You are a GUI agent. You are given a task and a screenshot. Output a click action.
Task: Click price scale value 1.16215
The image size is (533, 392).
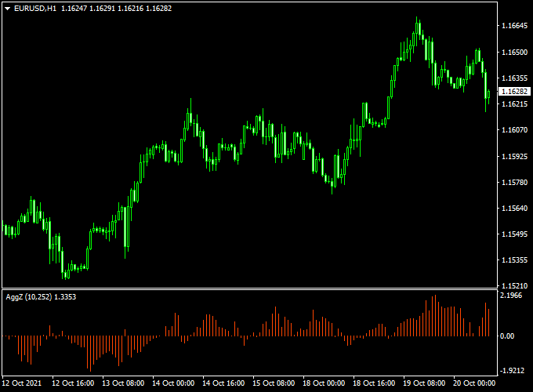[515, 103]
